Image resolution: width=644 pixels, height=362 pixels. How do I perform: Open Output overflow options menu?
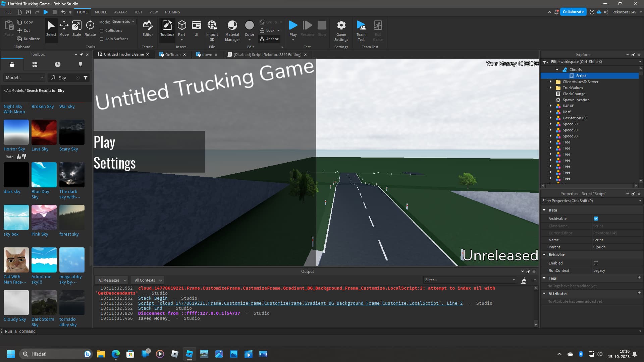click(534, 280)
